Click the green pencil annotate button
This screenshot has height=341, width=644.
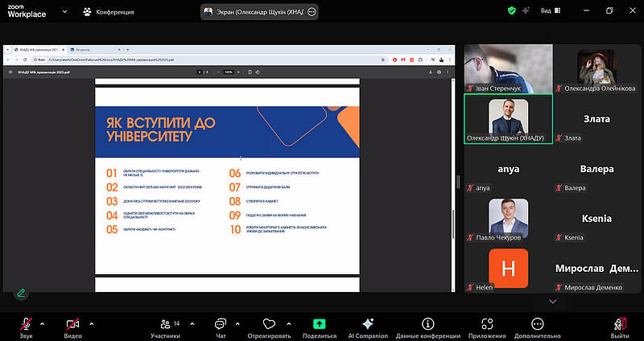pyautogui.click(x=21, y=293)
